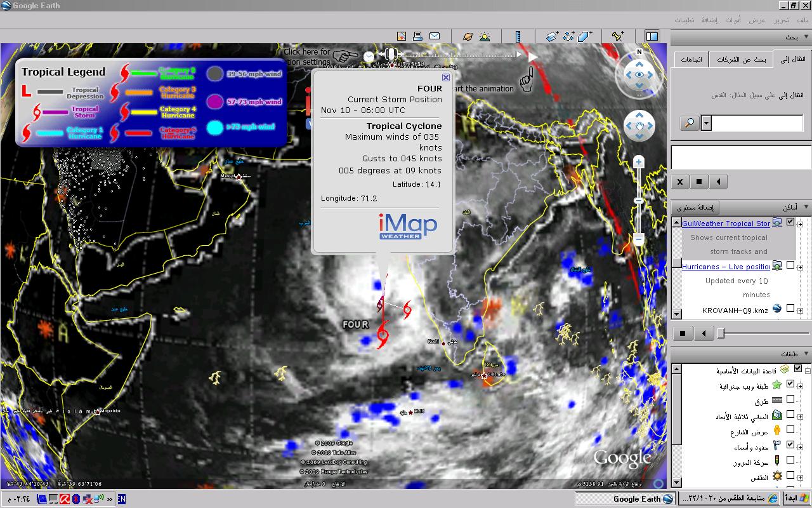Enable the 3D Buildings (المباني ثلاثية الأبعاد) checkbox
812x508 pixels.
[x=790, y=415]
